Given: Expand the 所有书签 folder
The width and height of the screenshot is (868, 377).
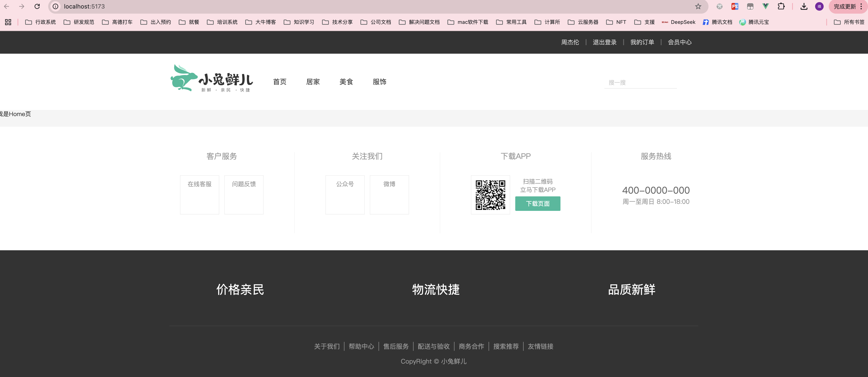Looking at the screenshot, I should click(849, 22).
